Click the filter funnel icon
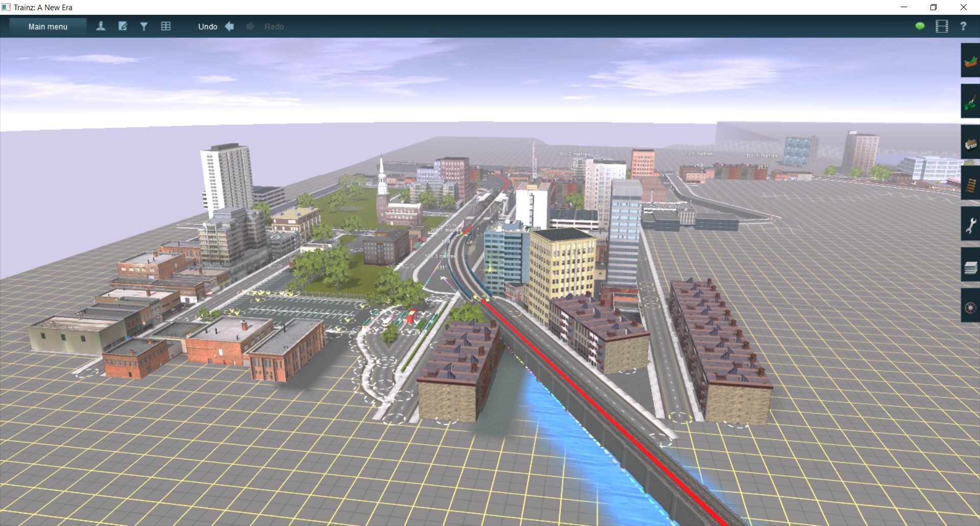Image resolution: width=980 pixels, height=526 pixels. point(144,26)
